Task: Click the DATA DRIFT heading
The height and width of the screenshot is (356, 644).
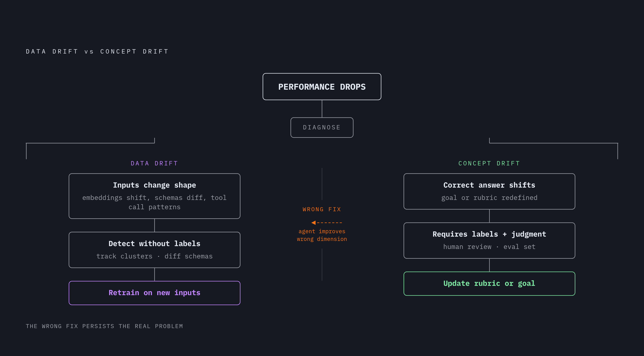Action: [154, 163]
